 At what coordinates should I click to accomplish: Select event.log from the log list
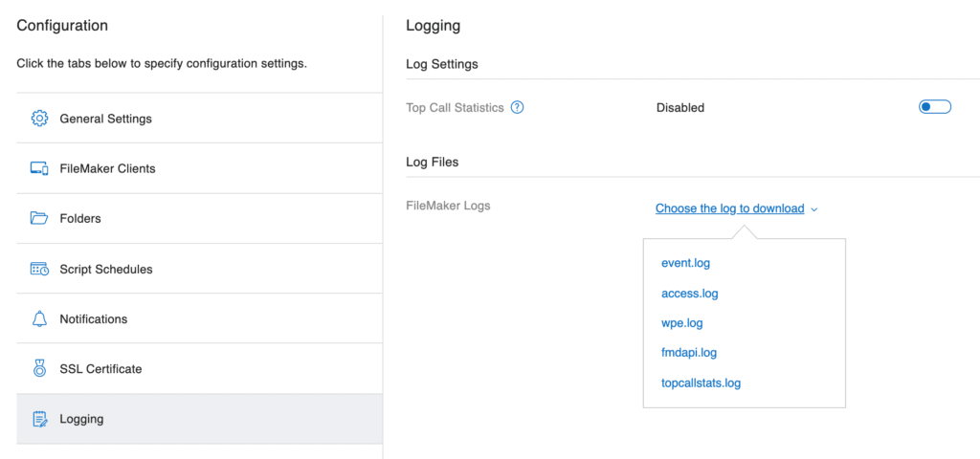(685, 263)
